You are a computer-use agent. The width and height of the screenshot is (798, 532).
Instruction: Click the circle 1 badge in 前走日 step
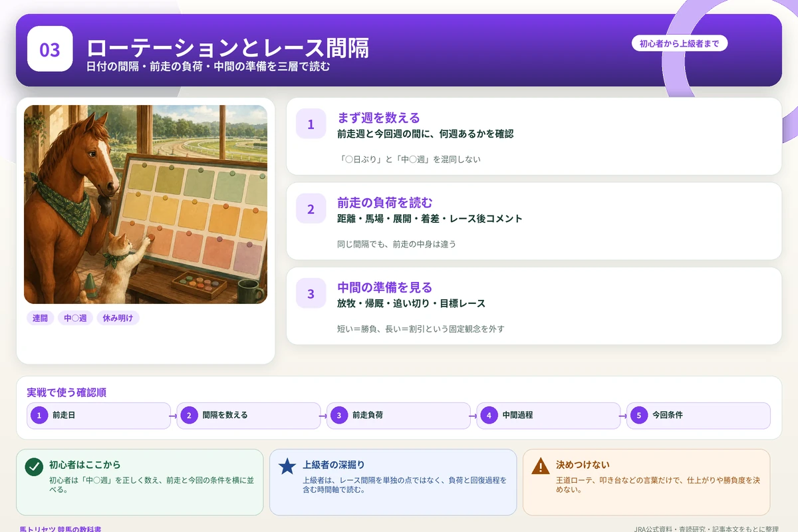click(x=39, y=415)
